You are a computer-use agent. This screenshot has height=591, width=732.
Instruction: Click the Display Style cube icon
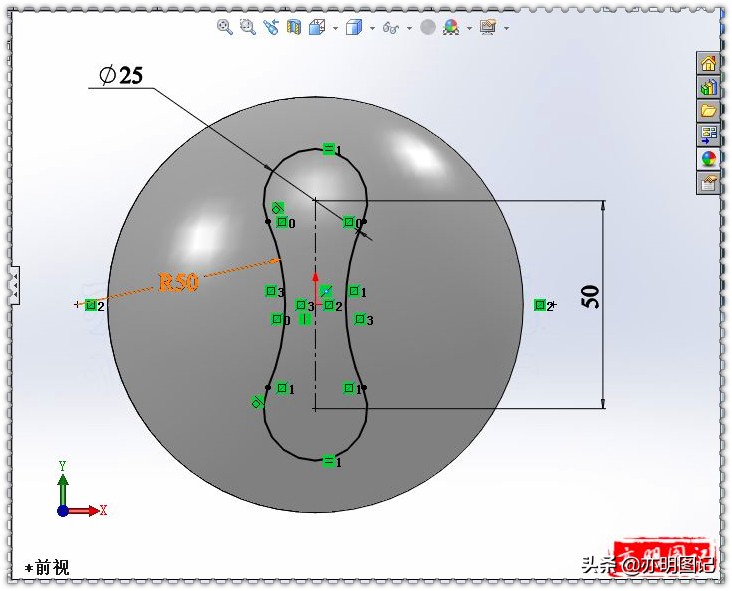(354, 27)
